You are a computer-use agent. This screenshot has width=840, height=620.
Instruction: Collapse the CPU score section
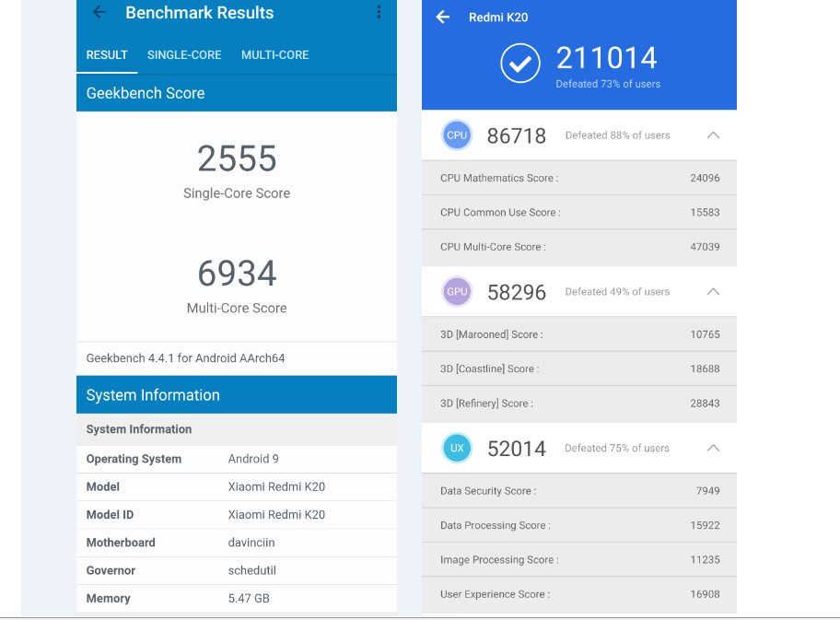(713, 135)
